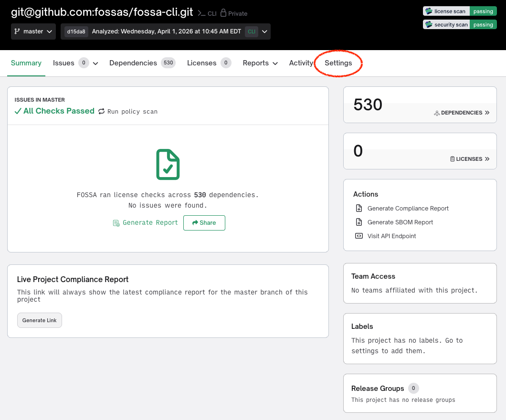Go to the Activity tab
Viewport: 506px width, 420px height.
click(301, 63)
